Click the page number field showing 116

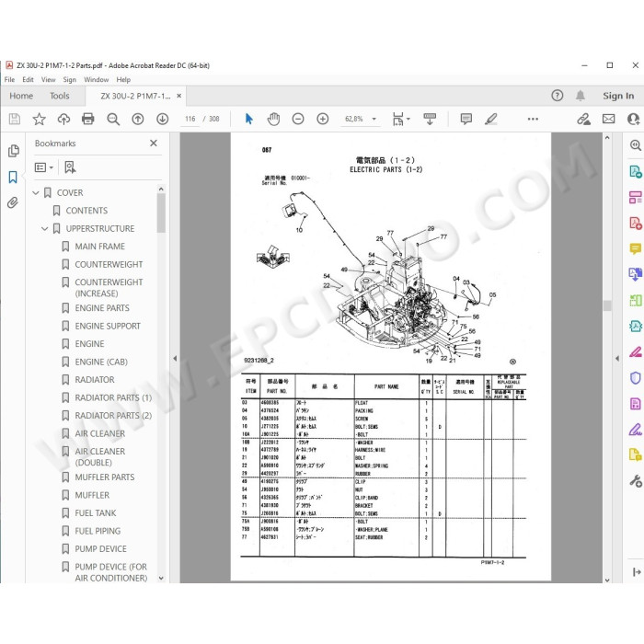click(x=190, y=119)
